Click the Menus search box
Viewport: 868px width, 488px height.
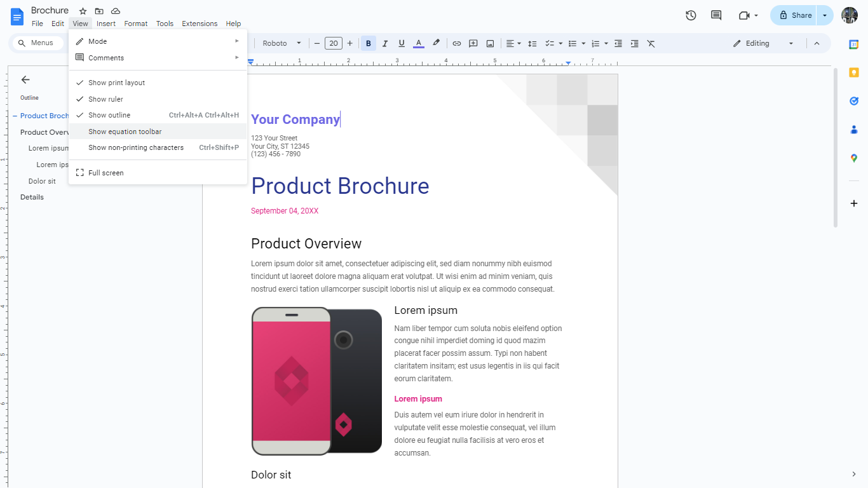click(39, 43)
